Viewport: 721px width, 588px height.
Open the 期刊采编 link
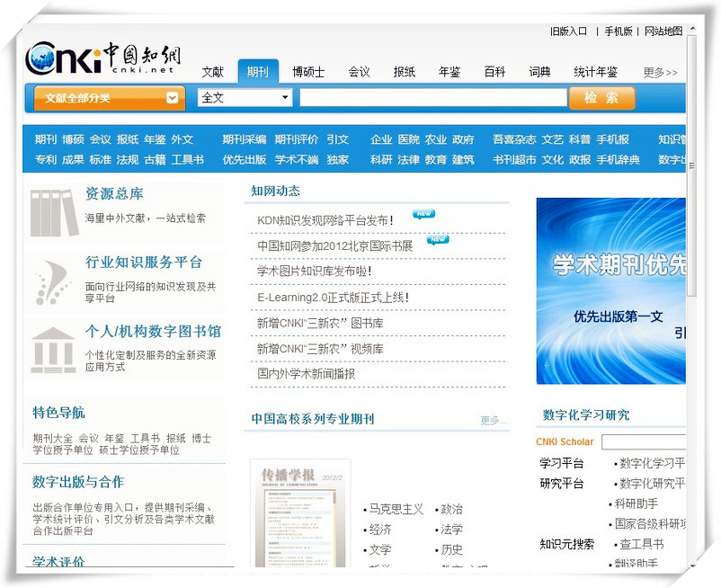coord(245,139)
